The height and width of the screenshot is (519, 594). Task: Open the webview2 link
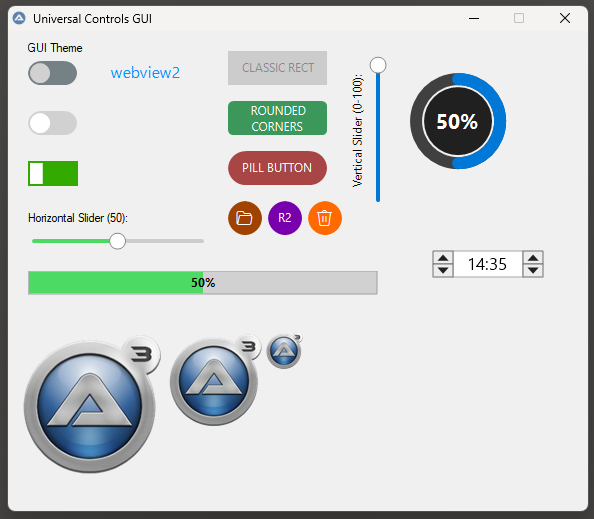[145, 73]
